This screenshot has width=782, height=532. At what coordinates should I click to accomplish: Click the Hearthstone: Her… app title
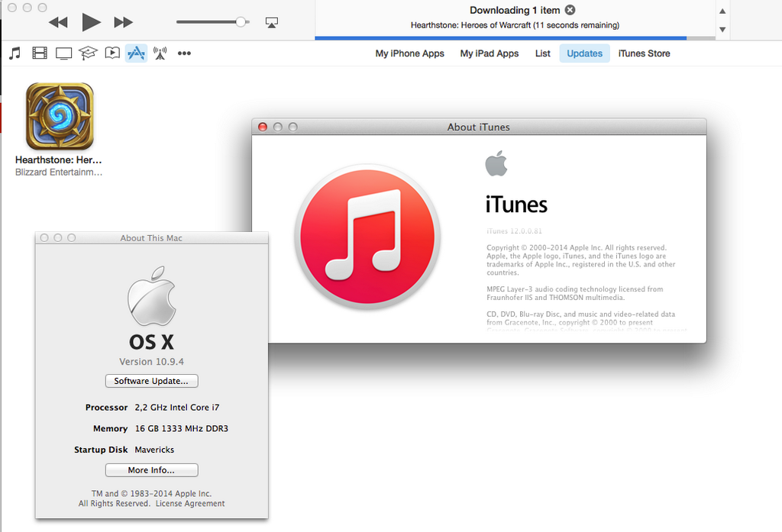58,160
